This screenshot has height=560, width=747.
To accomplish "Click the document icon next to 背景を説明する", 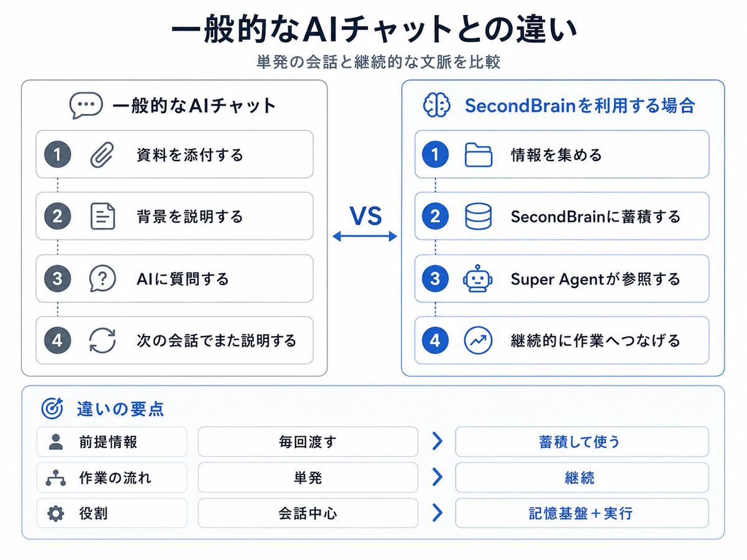I will point(103,217).
